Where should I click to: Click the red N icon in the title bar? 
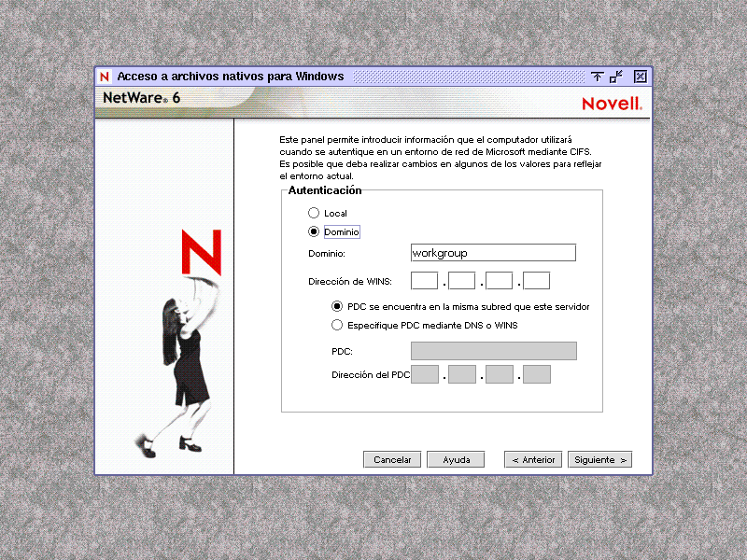tap(105, 77)
